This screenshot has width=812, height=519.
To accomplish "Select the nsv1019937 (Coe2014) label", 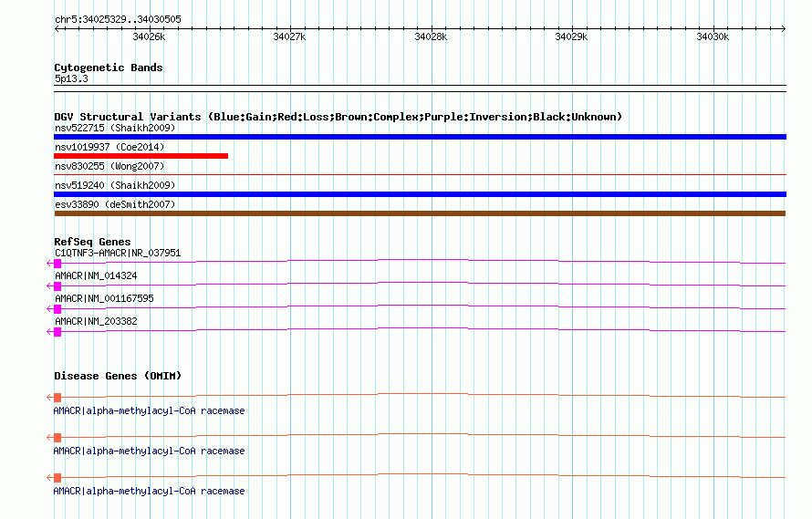I will [x=109, y=147].
